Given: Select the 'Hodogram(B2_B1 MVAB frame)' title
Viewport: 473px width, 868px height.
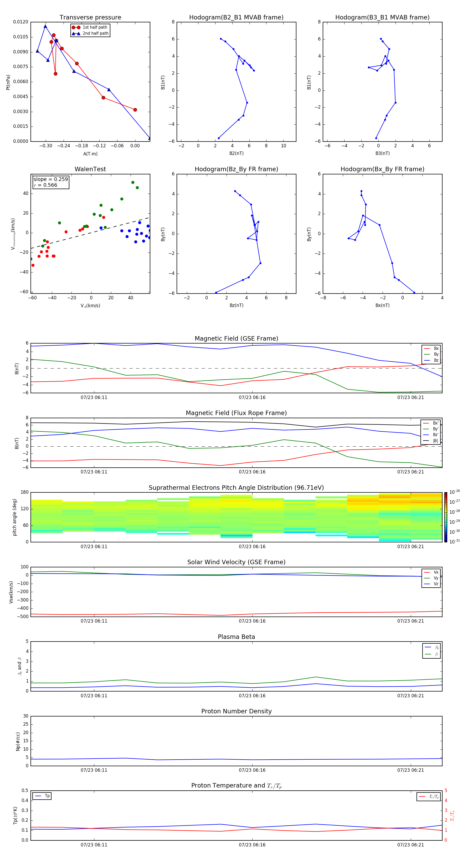Looking at the screenshot, I should pos(236,18).
